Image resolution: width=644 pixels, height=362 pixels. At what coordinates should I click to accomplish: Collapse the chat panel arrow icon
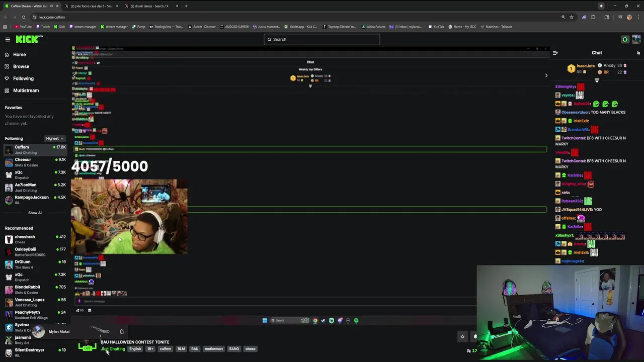(555, 53)
